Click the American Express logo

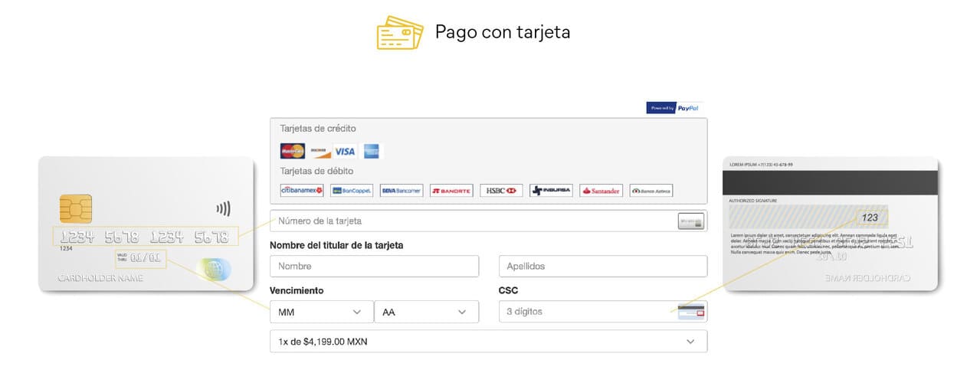[x=372, y=151]
